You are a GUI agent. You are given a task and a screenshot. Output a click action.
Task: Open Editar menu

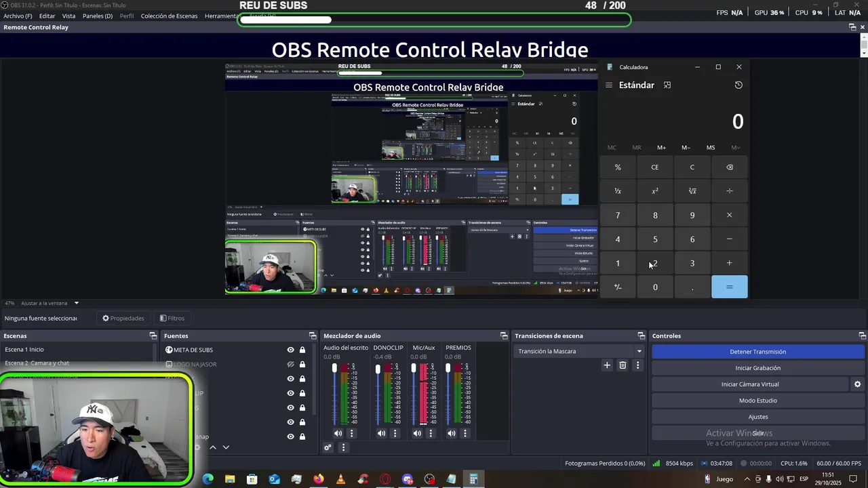click(47, 16)
